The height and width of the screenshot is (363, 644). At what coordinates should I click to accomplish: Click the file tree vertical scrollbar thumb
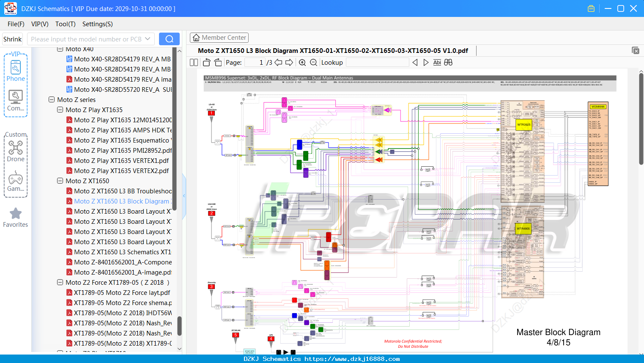pyautogui.click(x=179, y=326)
